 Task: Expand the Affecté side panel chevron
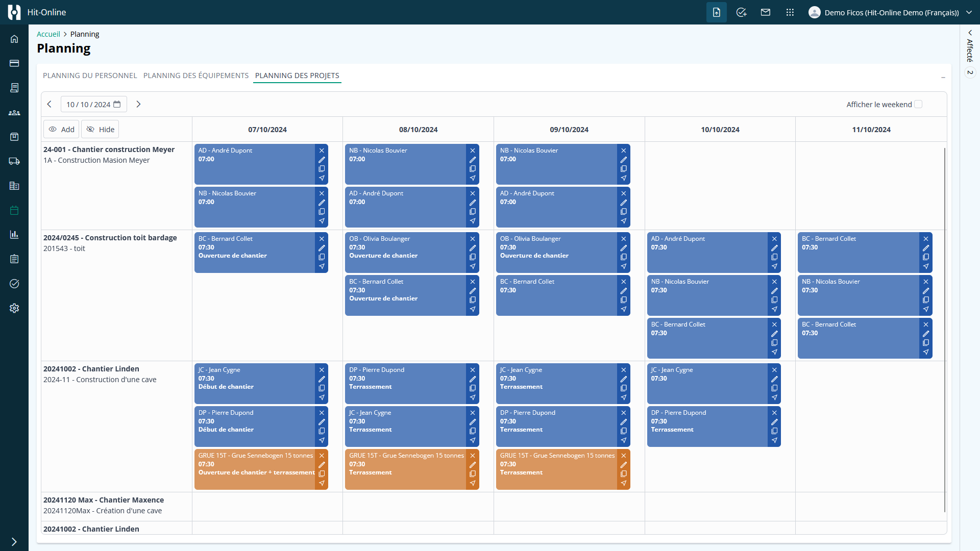coord(970,33)
